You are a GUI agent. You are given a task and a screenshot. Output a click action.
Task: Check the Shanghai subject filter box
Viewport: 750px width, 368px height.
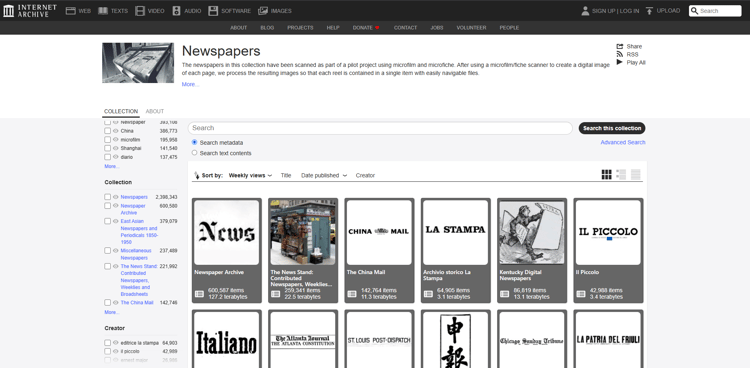coord(108,148)
